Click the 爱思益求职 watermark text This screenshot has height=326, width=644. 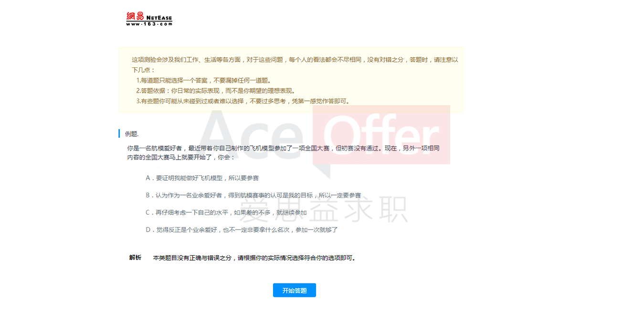pyautogui.click(x=323, y=209)
